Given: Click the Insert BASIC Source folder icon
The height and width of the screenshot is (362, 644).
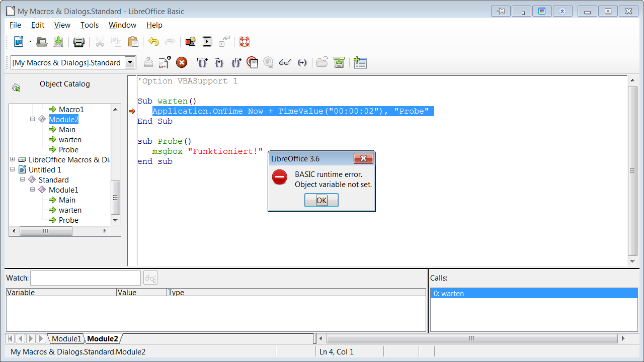Looking at the screenshot, I should (323, 62).
